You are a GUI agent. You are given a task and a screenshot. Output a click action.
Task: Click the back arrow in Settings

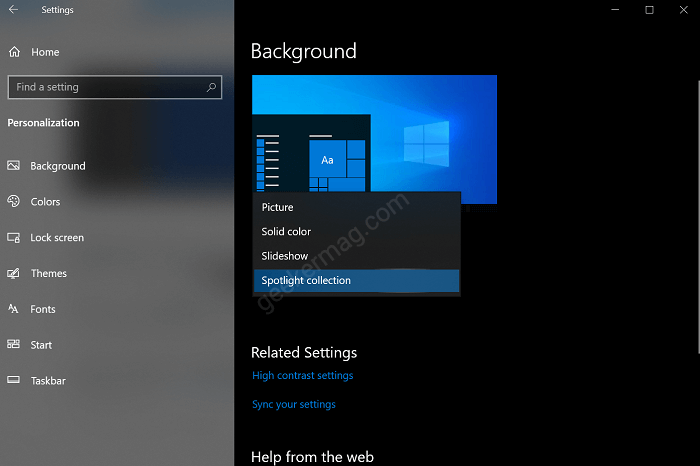[13, 9]
